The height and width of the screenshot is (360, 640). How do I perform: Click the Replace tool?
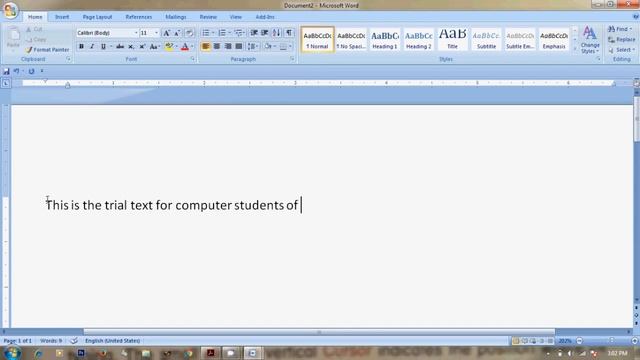point(621,40)
